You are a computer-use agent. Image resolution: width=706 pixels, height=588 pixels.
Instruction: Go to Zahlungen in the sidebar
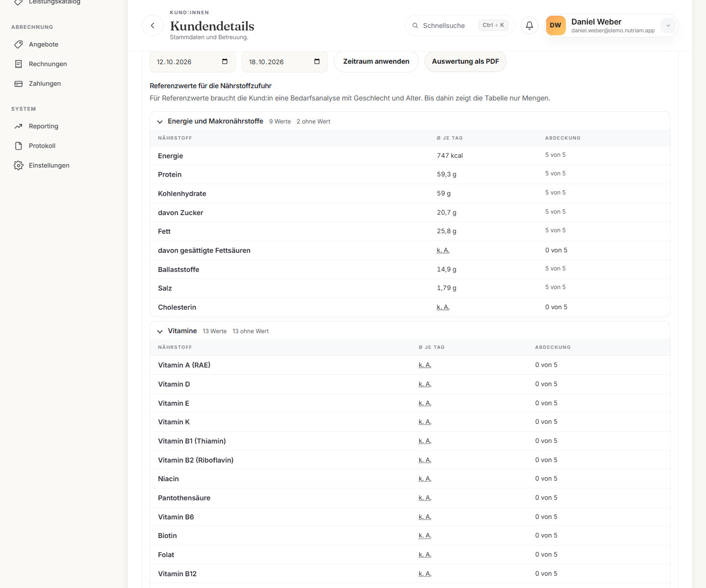click(45, 83)
